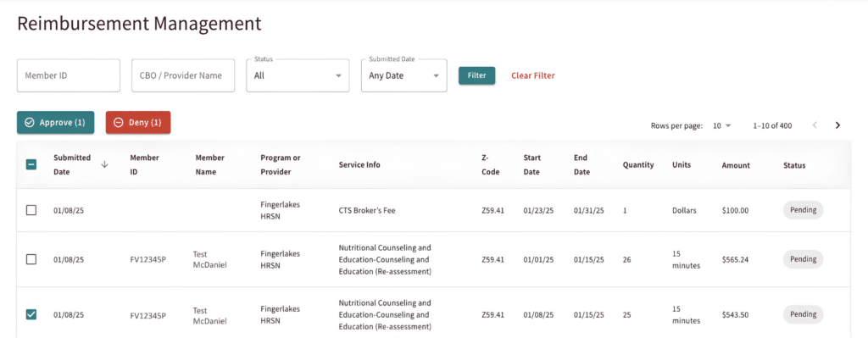
Task: Go to previous page with left chevron
Action: (815, 125)
